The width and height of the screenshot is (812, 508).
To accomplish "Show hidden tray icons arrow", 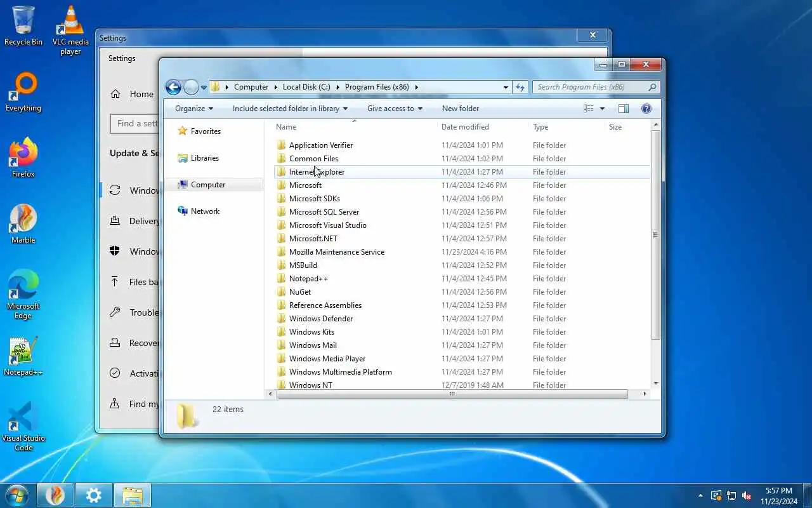I will click(700, 495).
